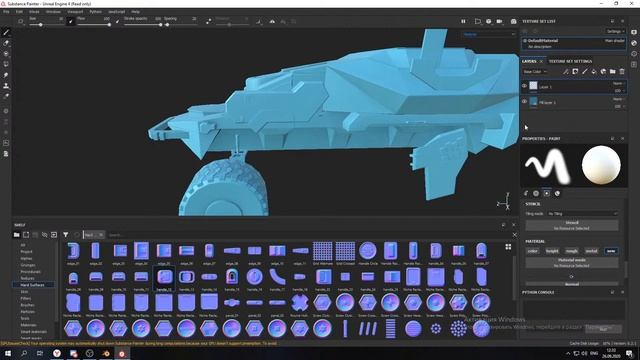Switch shelf grid thumbnail size icon

point(508,247)
